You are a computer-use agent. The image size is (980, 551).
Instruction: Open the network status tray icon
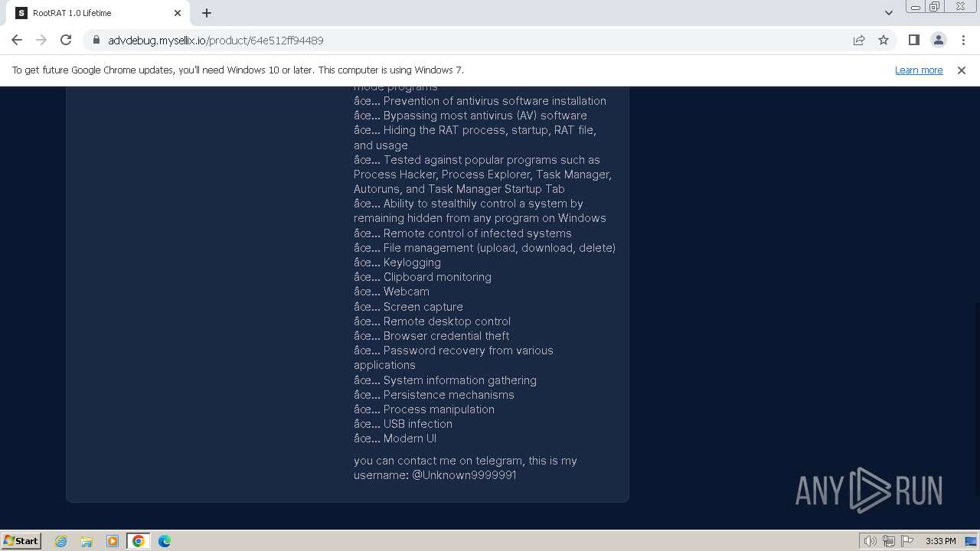(889, 541)
